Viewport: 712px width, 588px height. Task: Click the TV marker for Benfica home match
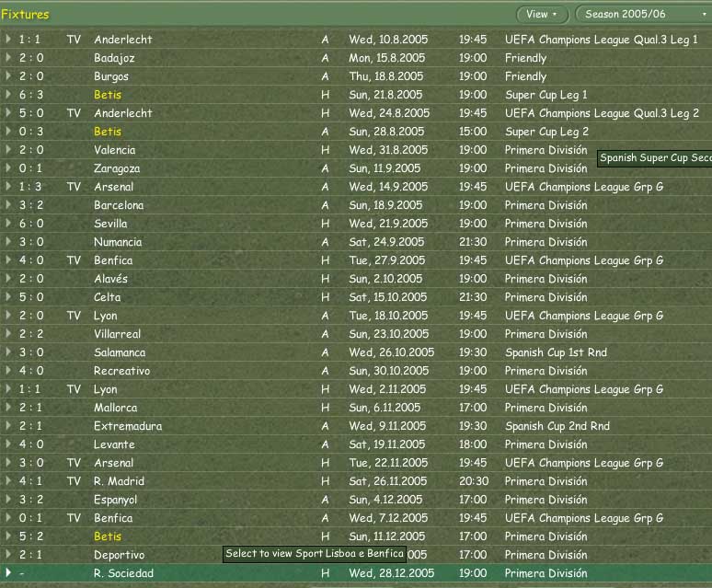click(x=74, y=260)
